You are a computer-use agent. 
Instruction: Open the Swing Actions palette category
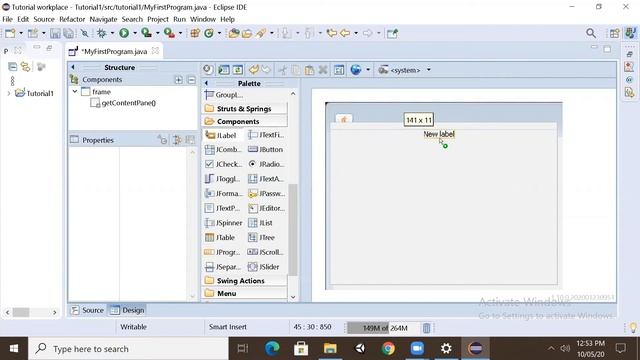tap(244, 281)
